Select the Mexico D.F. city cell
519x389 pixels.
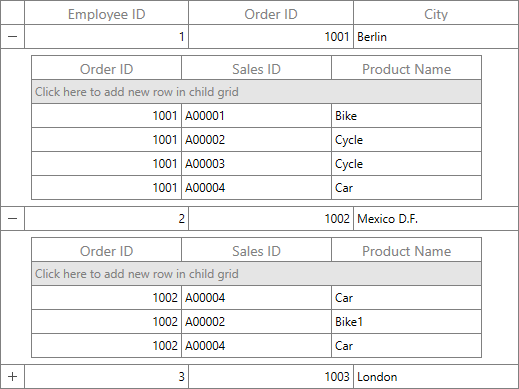tap(436, 218)
